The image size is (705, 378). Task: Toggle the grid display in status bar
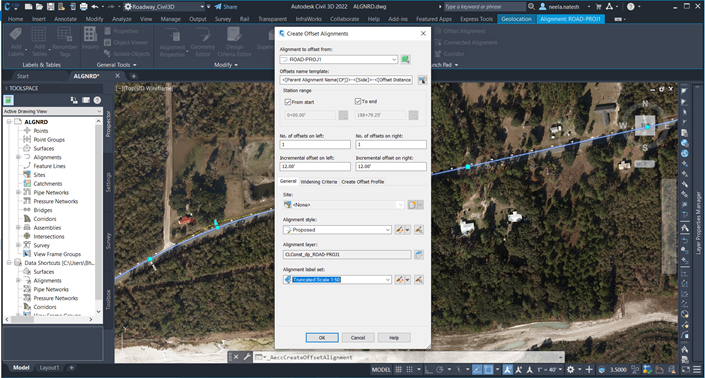[398, 369]
